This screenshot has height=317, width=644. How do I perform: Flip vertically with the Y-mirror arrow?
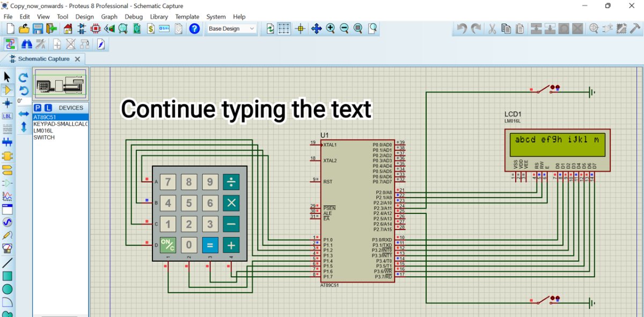pyautogui.click(x=24, y=127)
